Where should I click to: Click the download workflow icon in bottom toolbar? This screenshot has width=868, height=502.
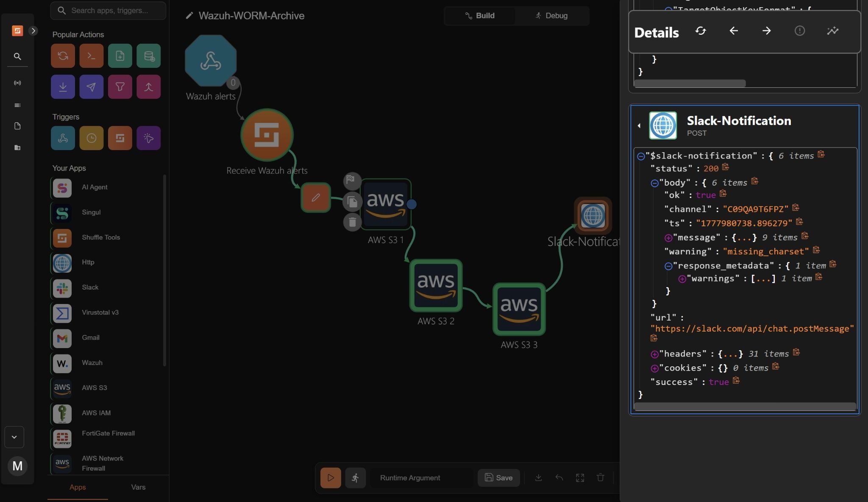[538, 478]
